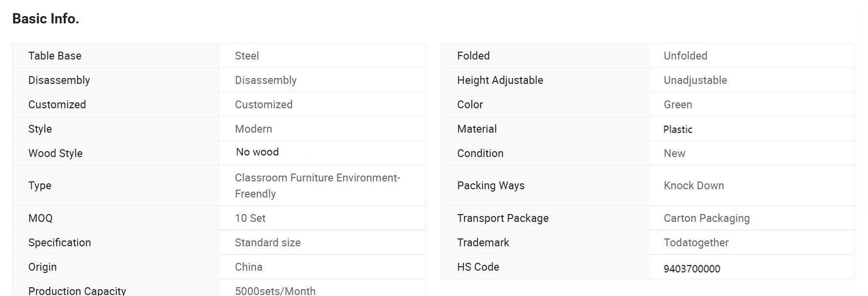Viewport: 868px width, 296px height.
Task: Select the Steel table base value
Action: tap(247, 56)
